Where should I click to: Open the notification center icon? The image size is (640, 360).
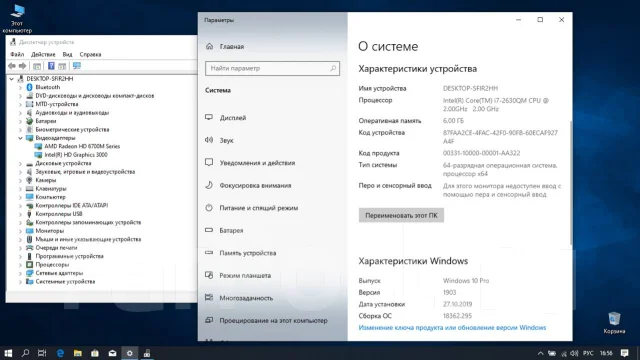pos(624,353)
